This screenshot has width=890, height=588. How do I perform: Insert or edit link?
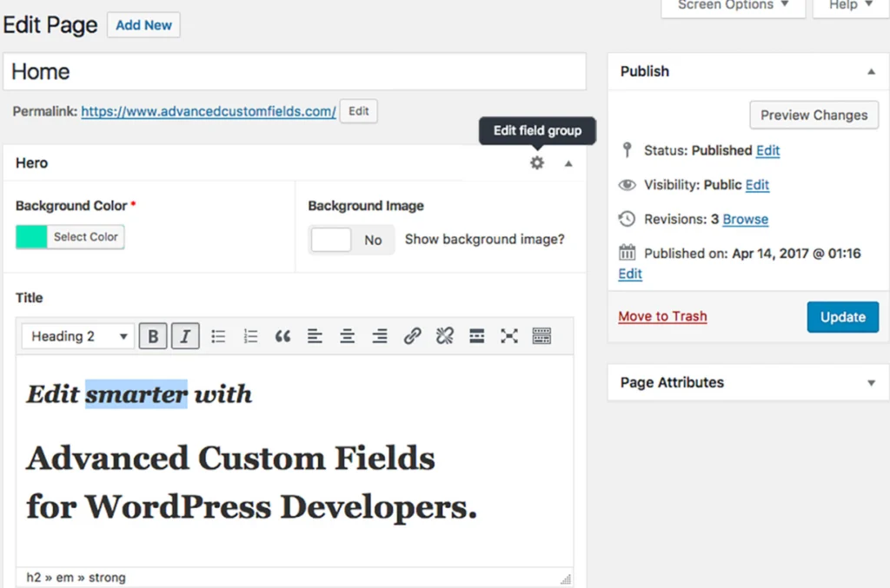[x=412, y=336]
